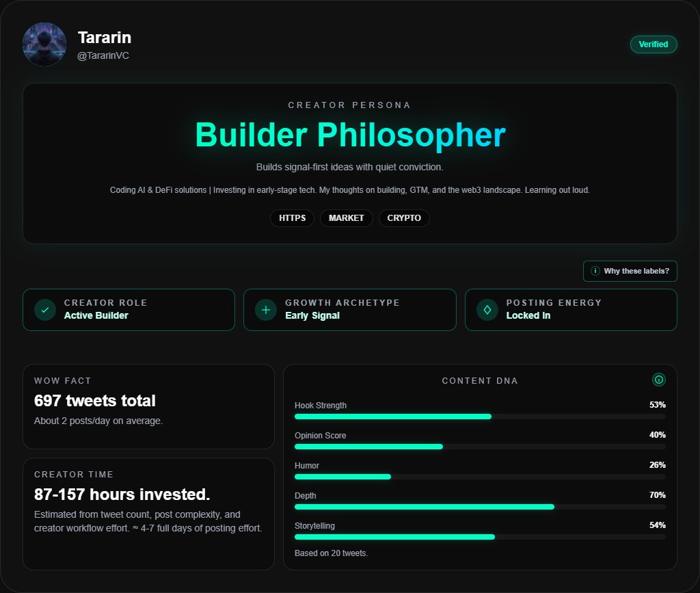Click the info icon in 'Why these labels?'

click(595, 271)
